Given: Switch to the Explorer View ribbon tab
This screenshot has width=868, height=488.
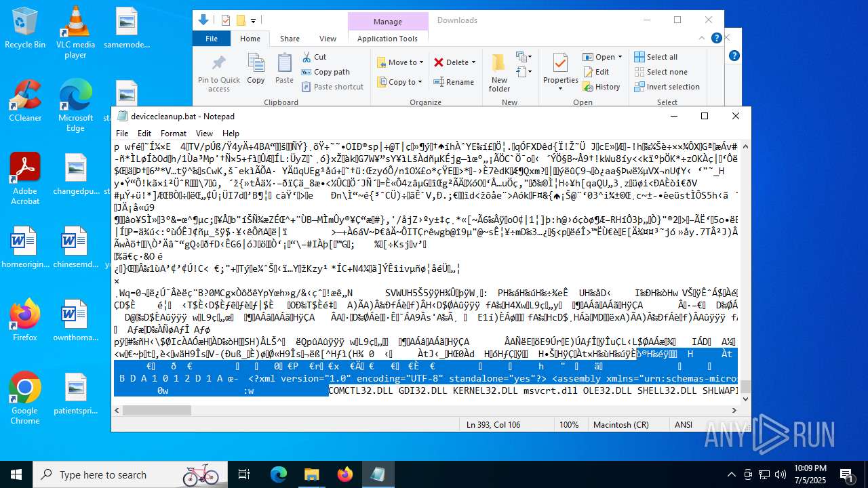Looking at the screenshot, I should point(328,39).
